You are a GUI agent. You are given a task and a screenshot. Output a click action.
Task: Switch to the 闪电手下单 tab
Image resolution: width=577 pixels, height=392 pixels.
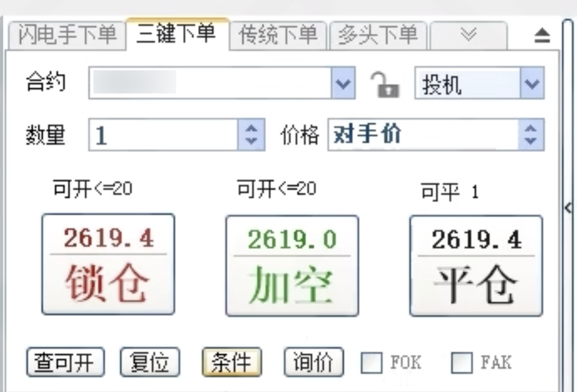coord(65,36)
